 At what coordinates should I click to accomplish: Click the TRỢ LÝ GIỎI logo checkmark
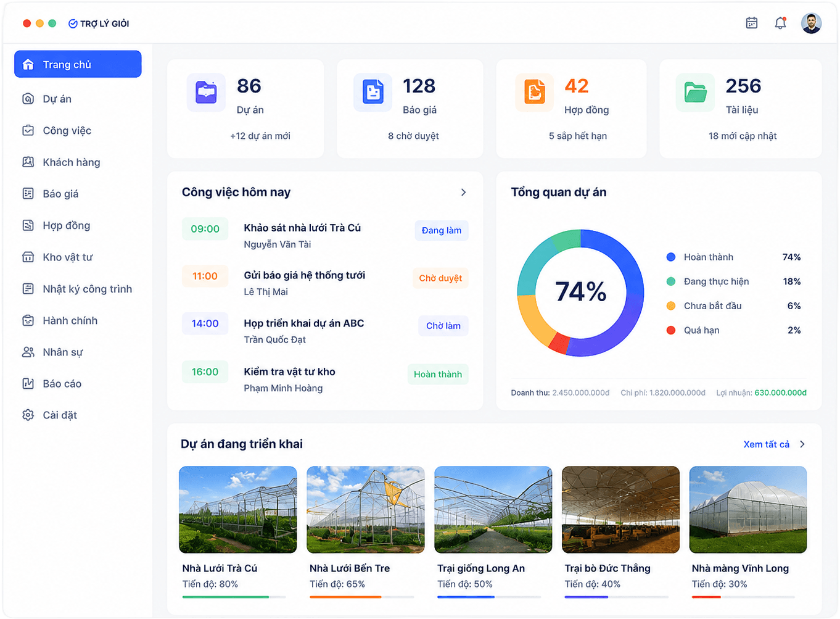point(73,23)
